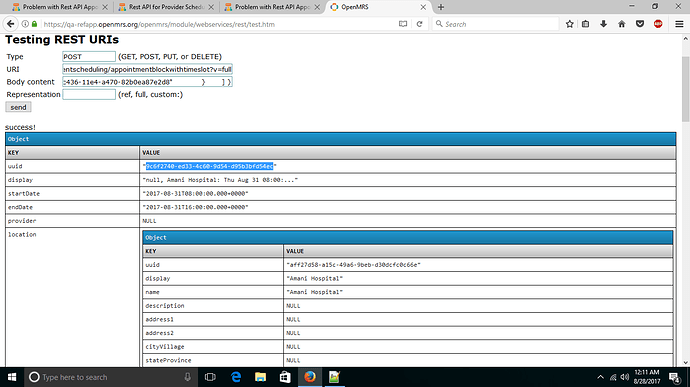Screen dimensions: 690x387
Task: Click the address1 key cell
Action: coord(213,319)
